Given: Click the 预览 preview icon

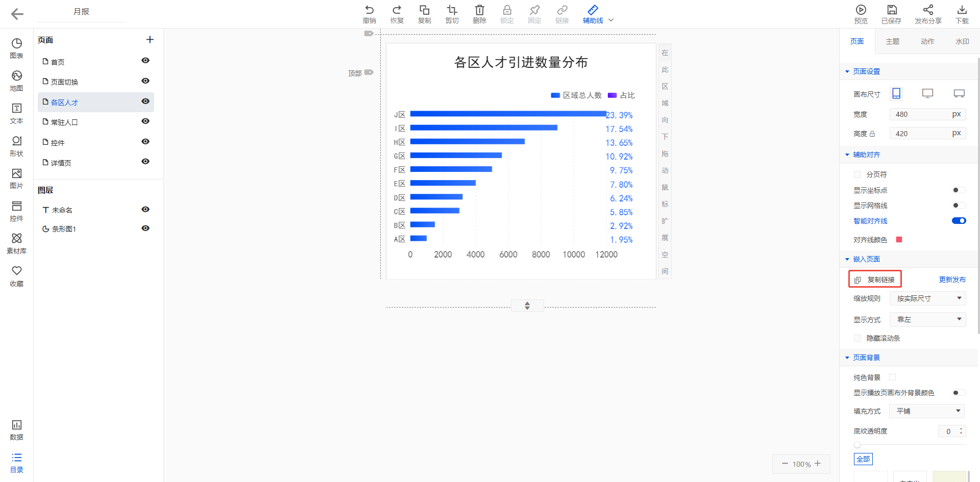Looking at the screenshot, I should point(861,14).
